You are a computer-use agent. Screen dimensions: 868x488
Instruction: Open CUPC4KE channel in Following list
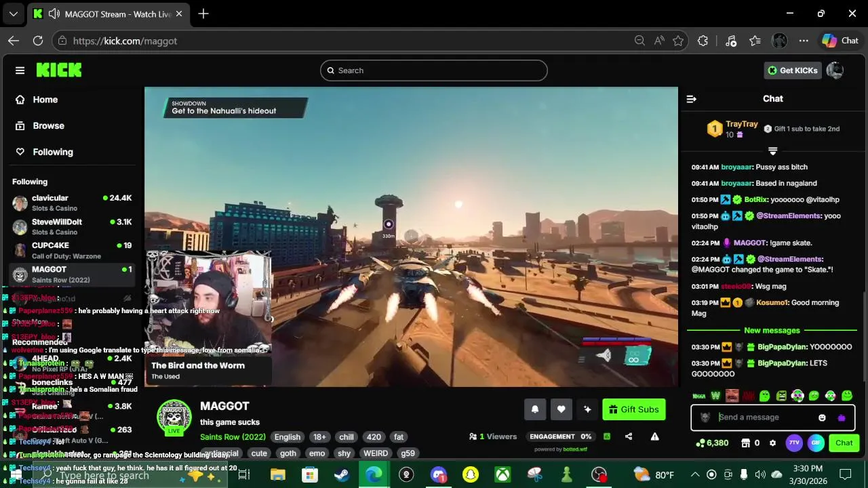tap(73, 250)
